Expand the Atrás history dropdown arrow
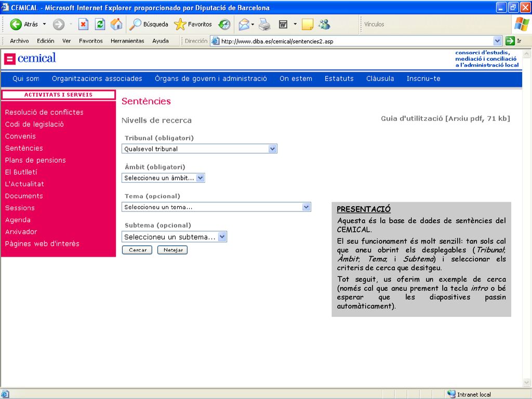The height and width of the screenshot is (399, 532). pyautogui.click(x=44, y=24)
